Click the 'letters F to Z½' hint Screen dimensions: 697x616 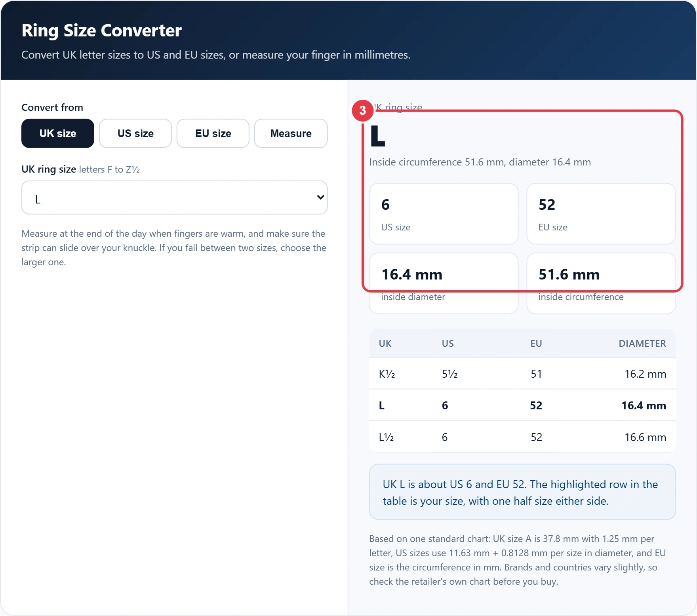point(109,169)
